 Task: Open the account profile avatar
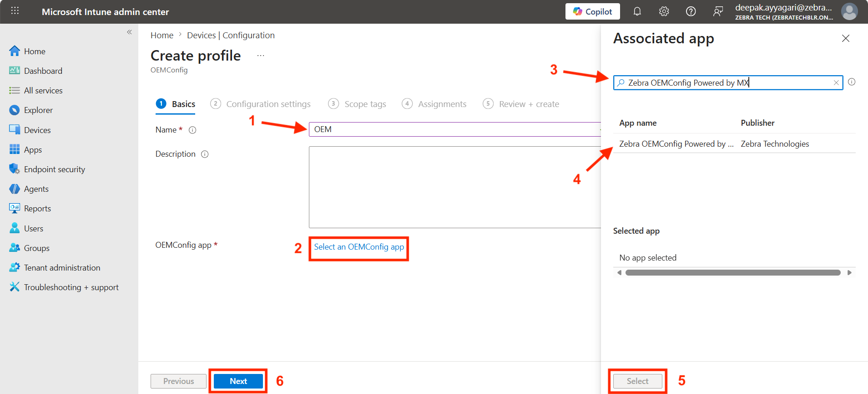(x=849, y=11)
